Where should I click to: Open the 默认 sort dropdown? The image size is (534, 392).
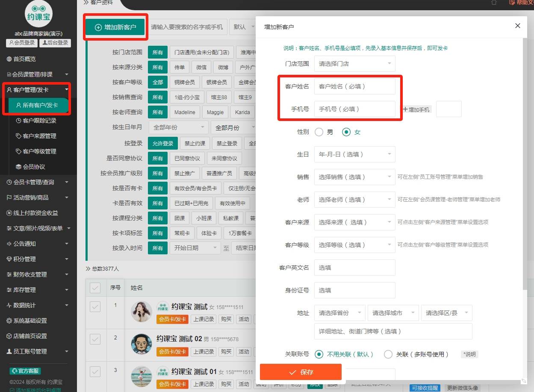click(x=242, y=27)
